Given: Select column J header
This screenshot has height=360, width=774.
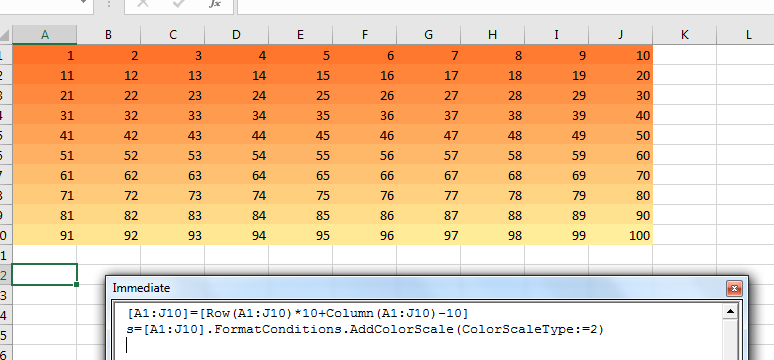Looking at the screenshot, I should (620, 35).
